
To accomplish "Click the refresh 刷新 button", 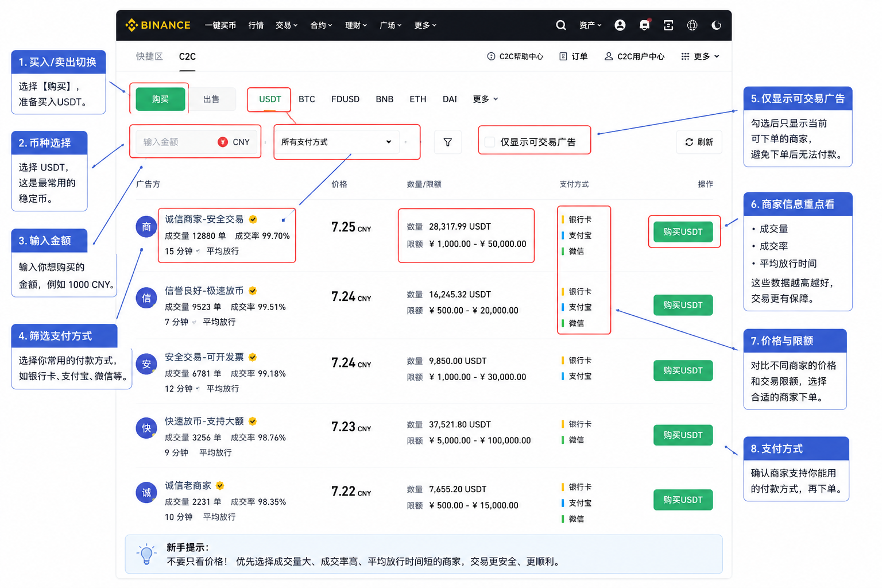I will [x=699, y=142].
